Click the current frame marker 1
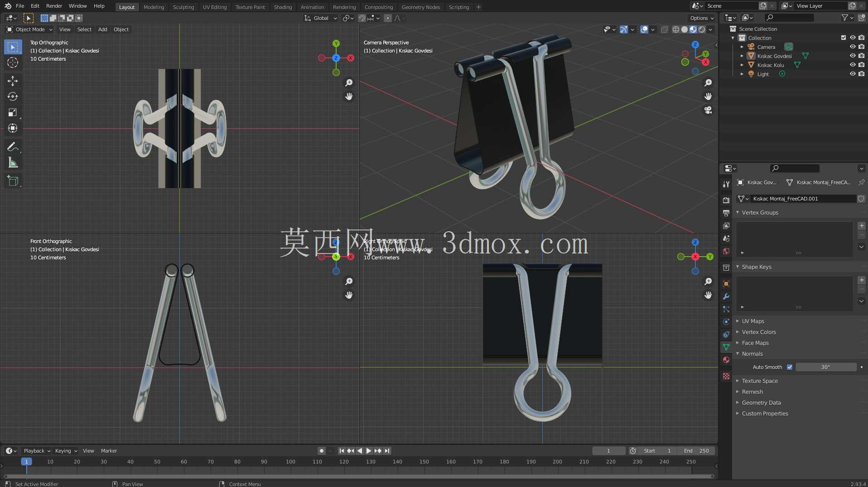 click(x=26, y=462)
